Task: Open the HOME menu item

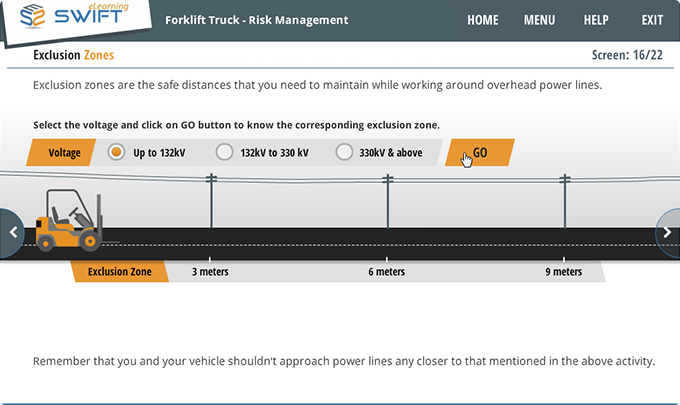Action: (x=482, y=20)
